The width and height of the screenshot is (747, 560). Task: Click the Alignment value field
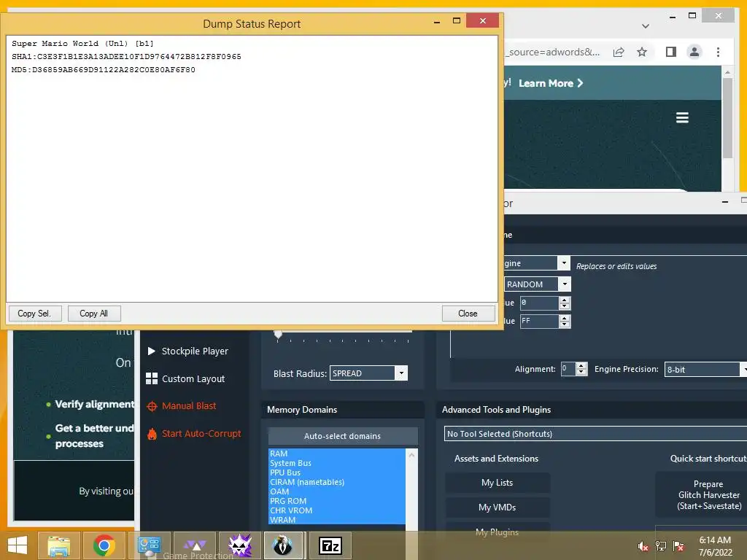pos(568,369)
